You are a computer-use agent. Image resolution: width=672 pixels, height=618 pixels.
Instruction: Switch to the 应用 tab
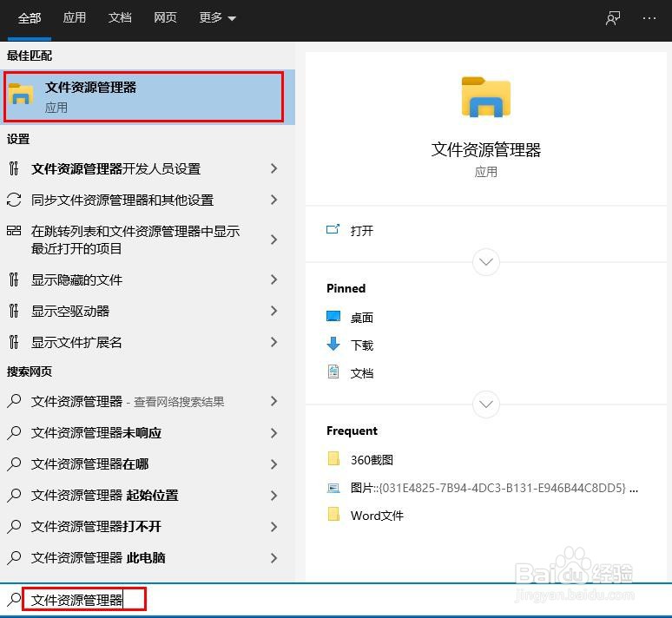[75, 17]
